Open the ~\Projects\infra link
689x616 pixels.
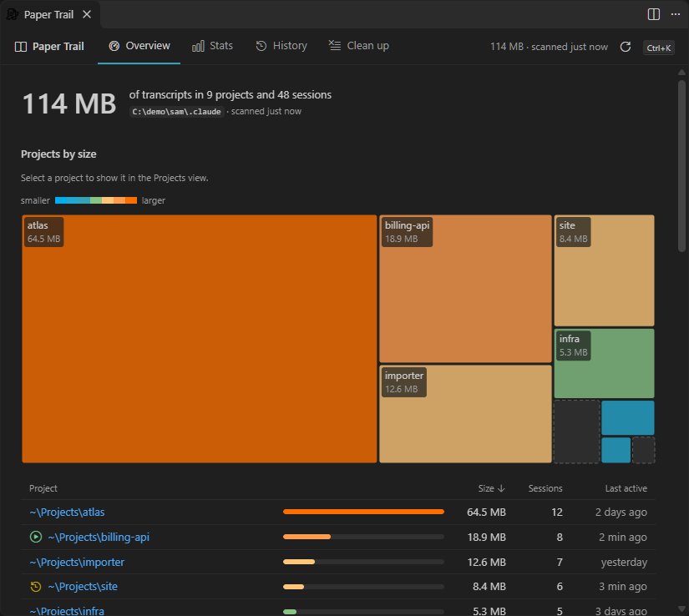coord(67,611)
